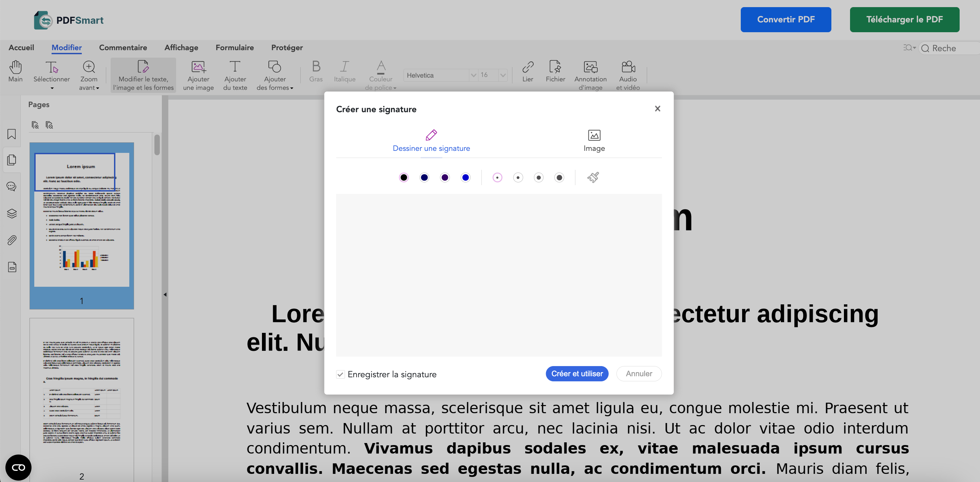
Task: Uncheck Enregistrer la signature
Action: click(x=340, y=375)
